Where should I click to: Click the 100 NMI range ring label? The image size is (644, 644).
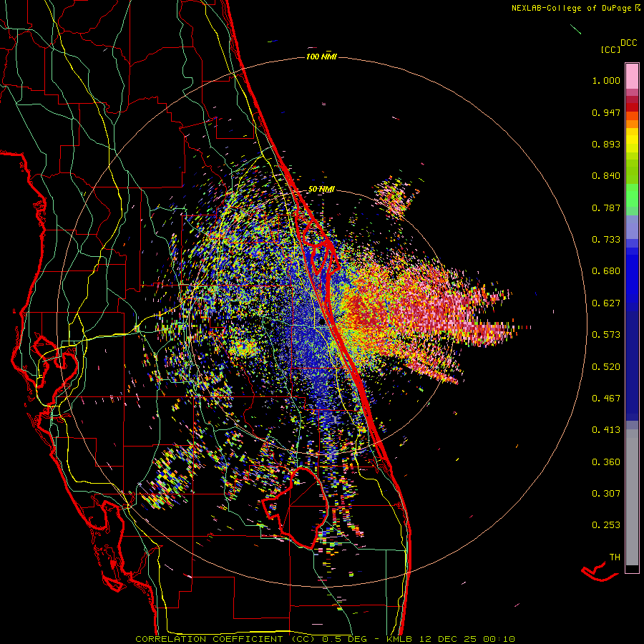(321, 57)
